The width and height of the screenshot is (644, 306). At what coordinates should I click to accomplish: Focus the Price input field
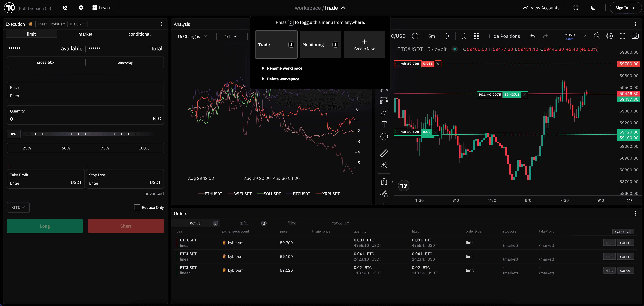85,92
